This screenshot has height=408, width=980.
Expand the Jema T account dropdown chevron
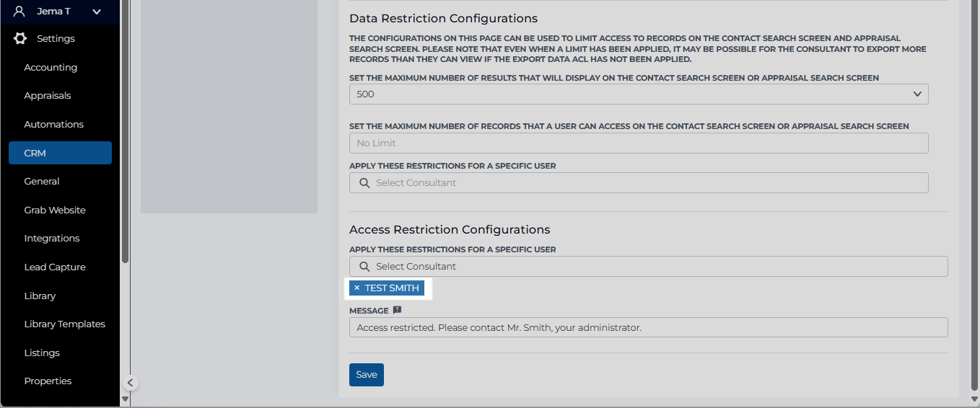click(97, 12)
